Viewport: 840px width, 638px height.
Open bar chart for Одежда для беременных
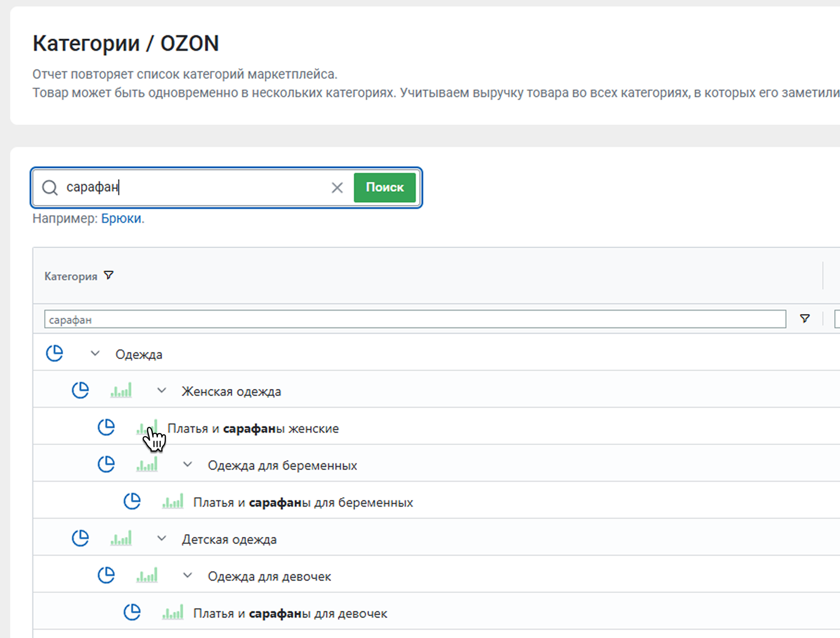147,465
